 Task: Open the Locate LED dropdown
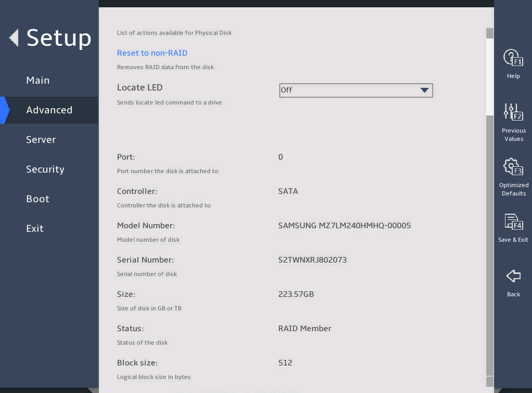(356, 90)
